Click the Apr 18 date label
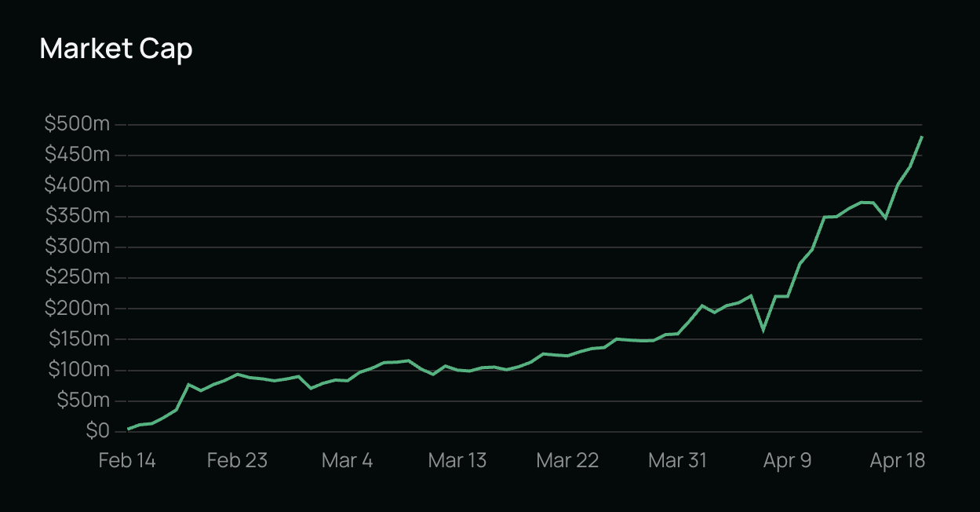 coord(897,460)
